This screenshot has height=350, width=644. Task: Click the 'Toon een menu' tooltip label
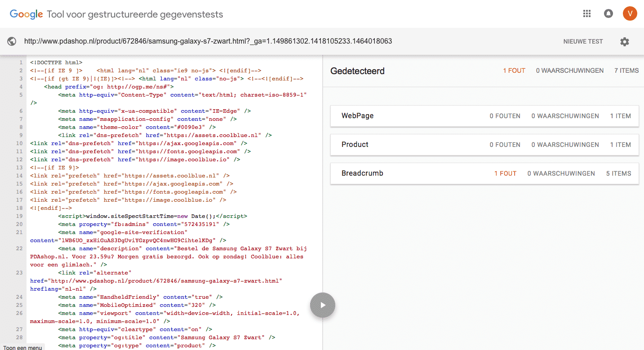click(22, 347)
